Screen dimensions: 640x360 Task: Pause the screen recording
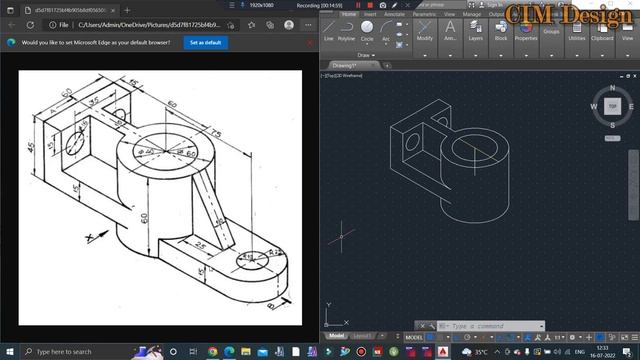click(358, 5)
